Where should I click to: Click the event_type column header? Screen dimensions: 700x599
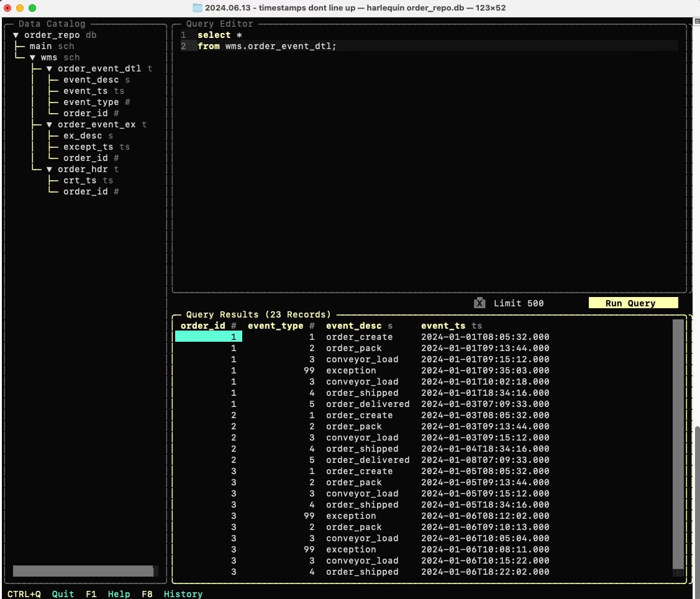pyautogui.click(x=281, y=326)
